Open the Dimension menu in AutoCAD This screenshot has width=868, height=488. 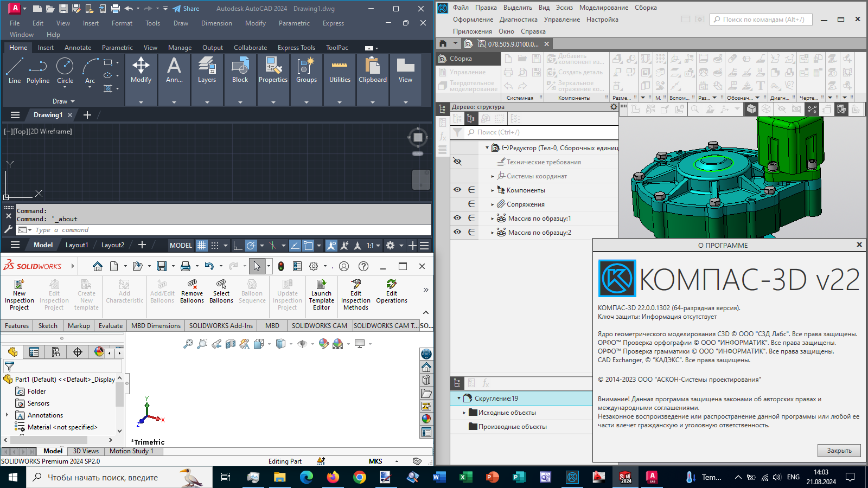point(216,23)
